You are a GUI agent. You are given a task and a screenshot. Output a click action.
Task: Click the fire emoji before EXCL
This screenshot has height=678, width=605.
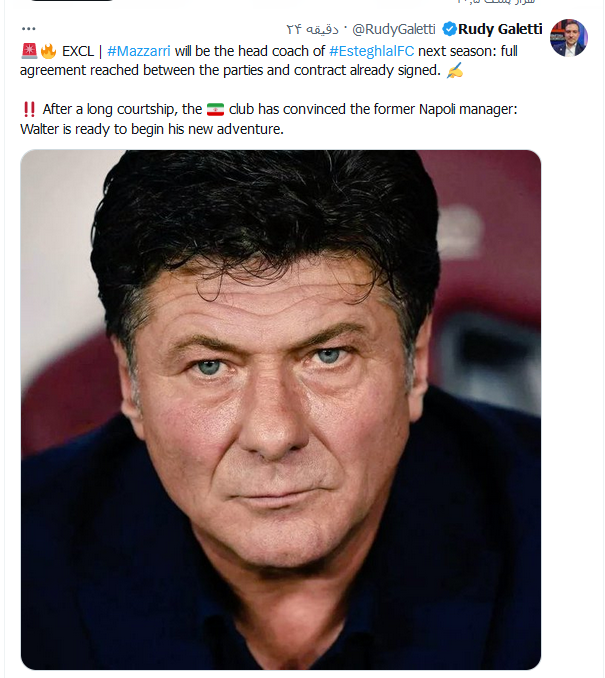(46, 50)
